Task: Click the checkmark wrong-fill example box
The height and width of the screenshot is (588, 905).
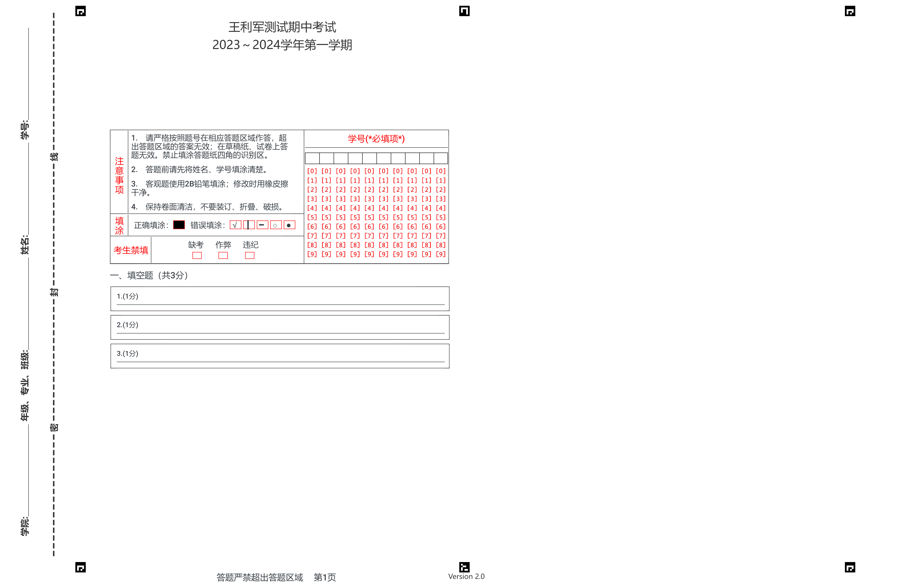Action: click(235, 225)
